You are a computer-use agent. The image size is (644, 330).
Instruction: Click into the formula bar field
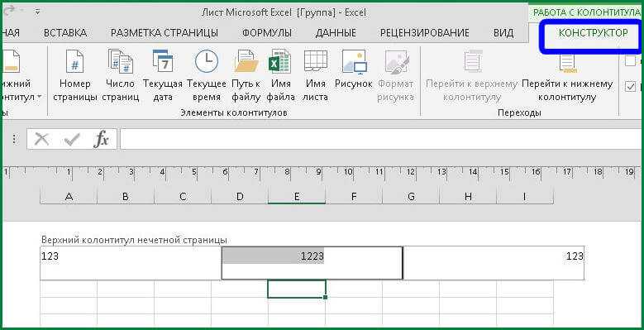pos(382,139)
